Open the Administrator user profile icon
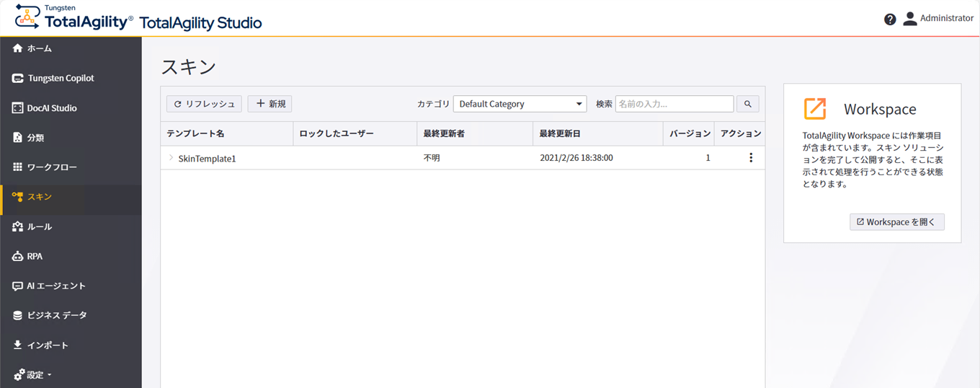This screenshot has width=980, height=388. tap(910, 19)
